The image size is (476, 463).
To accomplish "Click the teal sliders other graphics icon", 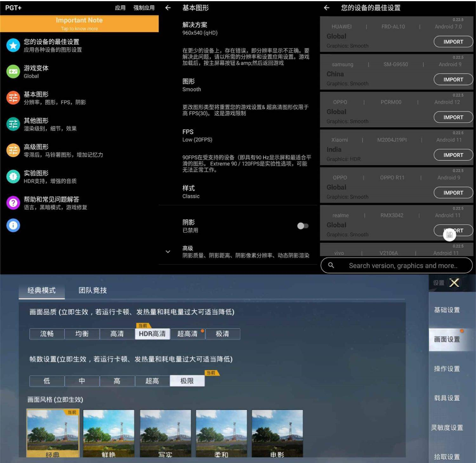I will tap(13, 124).
